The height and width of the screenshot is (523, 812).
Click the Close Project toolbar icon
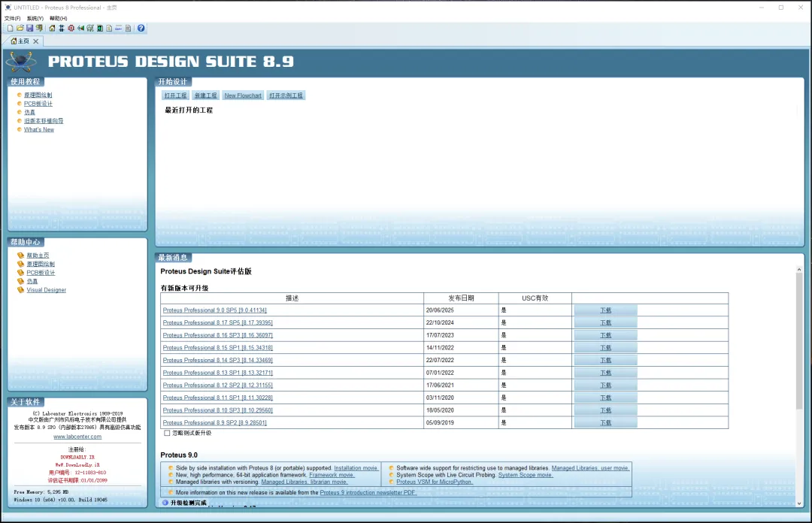coord(39,28)
